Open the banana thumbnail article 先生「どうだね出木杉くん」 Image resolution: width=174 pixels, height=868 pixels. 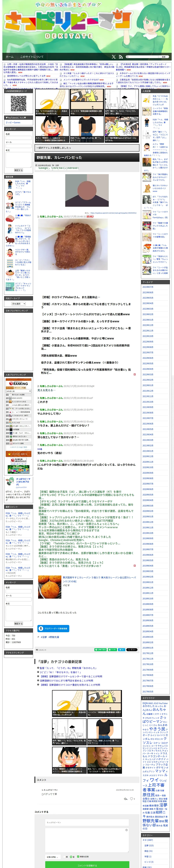pos(52,102)
